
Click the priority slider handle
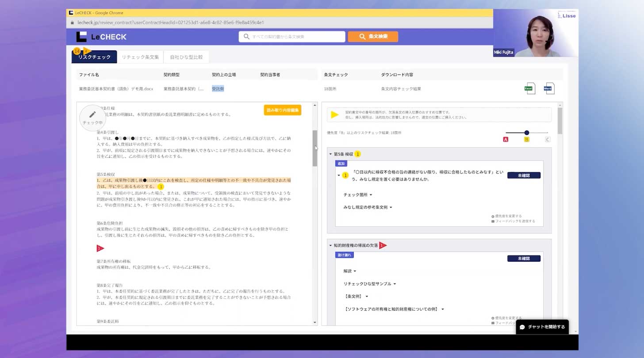[526, 133]
